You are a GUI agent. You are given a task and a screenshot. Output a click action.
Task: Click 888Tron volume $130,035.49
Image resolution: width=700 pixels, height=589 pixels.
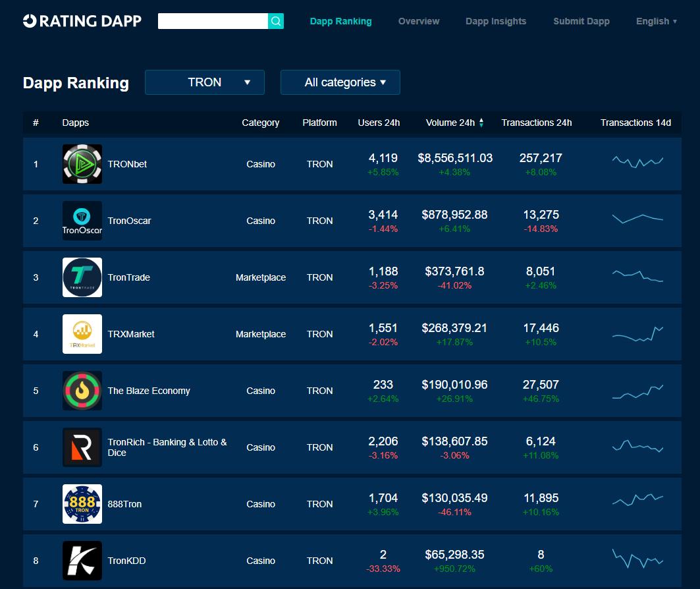pyautogui.click(x=454, y=498)
